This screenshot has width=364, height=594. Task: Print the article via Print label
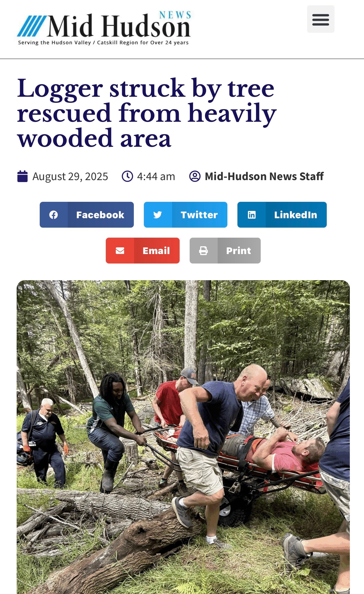pos(239,251)
